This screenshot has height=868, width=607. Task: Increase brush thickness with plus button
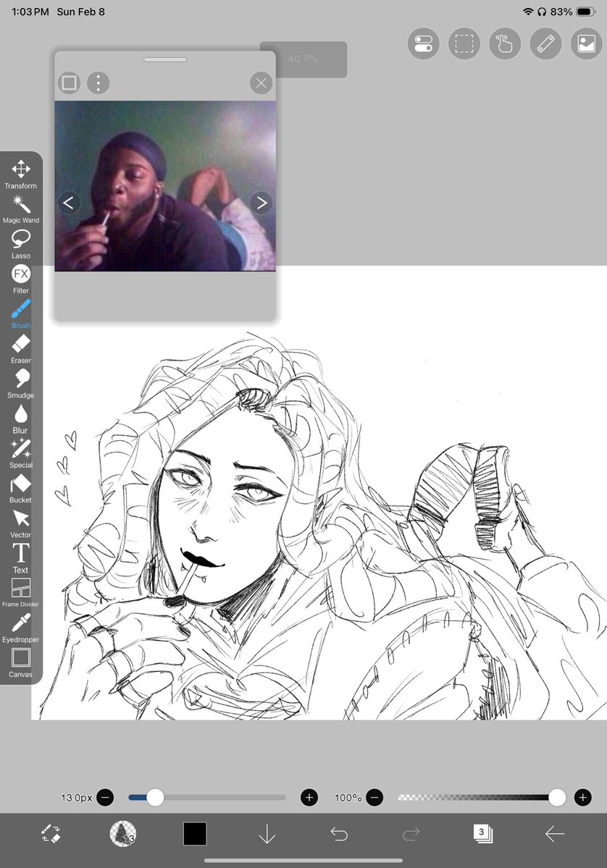(309, 798)
